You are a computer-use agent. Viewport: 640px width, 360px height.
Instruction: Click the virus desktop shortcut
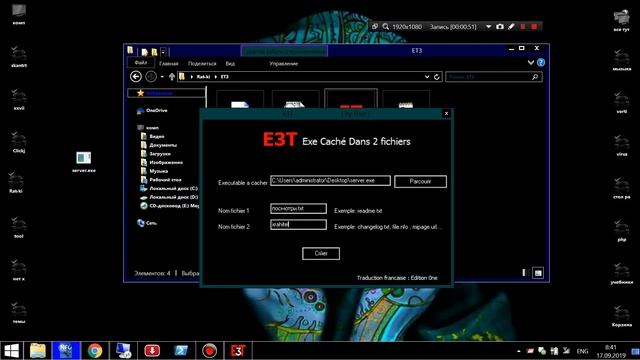621,146
